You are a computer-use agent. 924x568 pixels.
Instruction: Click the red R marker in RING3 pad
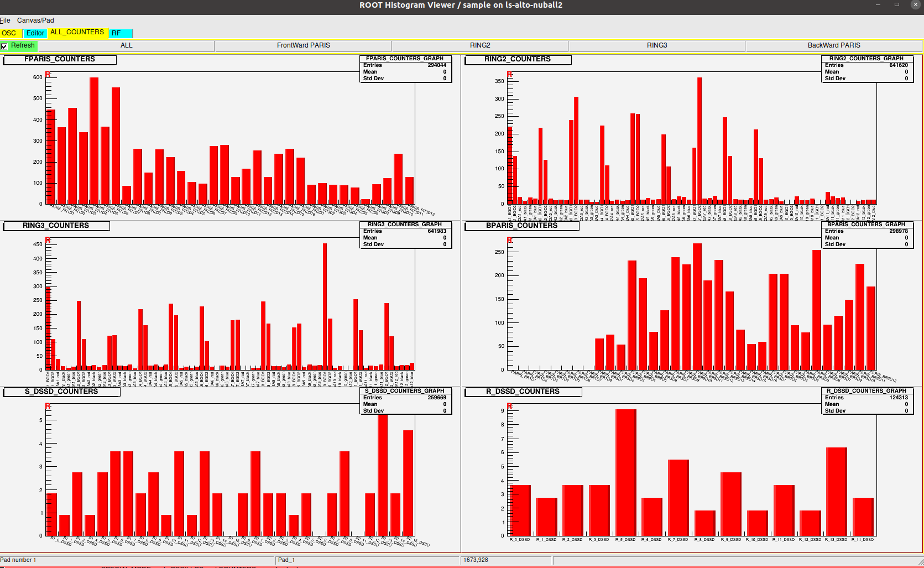[48, 240]
